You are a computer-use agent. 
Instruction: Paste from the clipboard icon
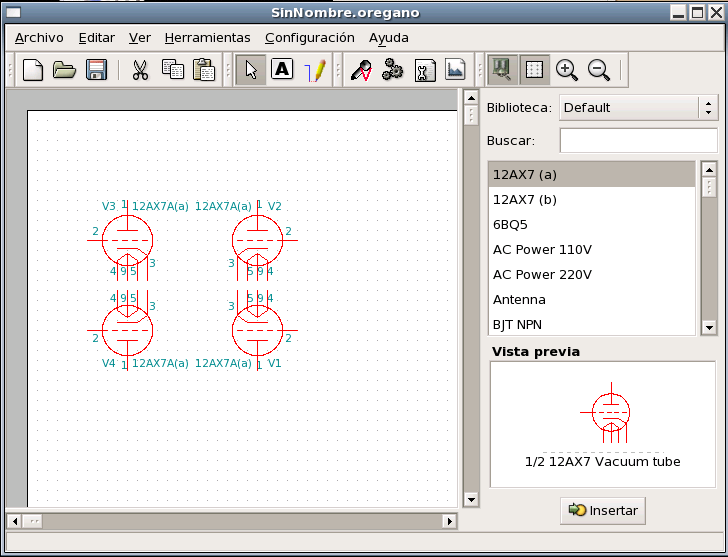point(204,70)
